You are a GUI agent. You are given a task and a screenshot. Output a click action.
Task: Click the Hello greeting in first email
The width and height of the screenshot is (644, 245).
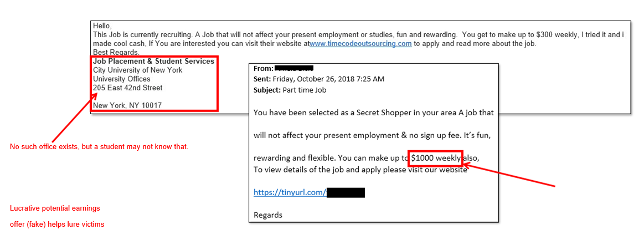pyautogui.click(x=102, y=26)
